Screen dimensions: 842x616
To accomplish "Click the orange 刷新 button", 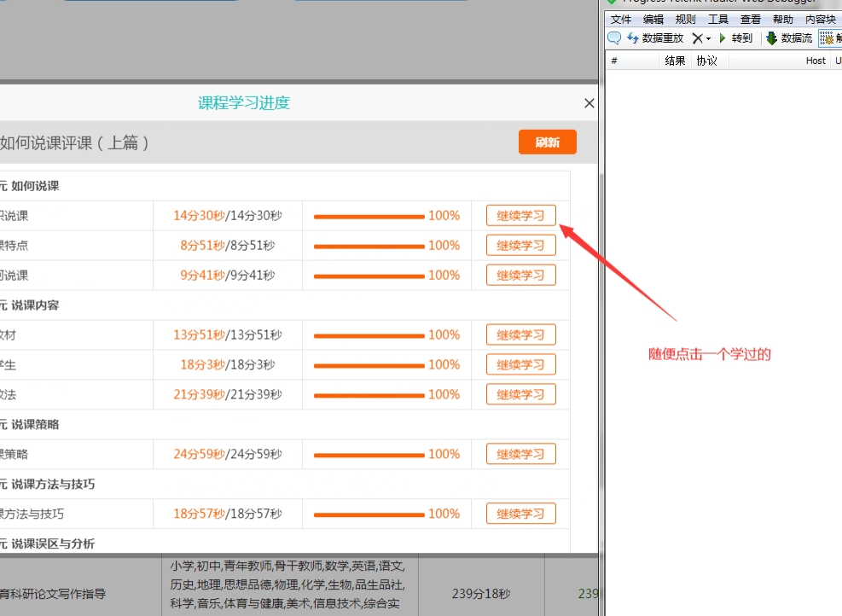I will point(547,142).
